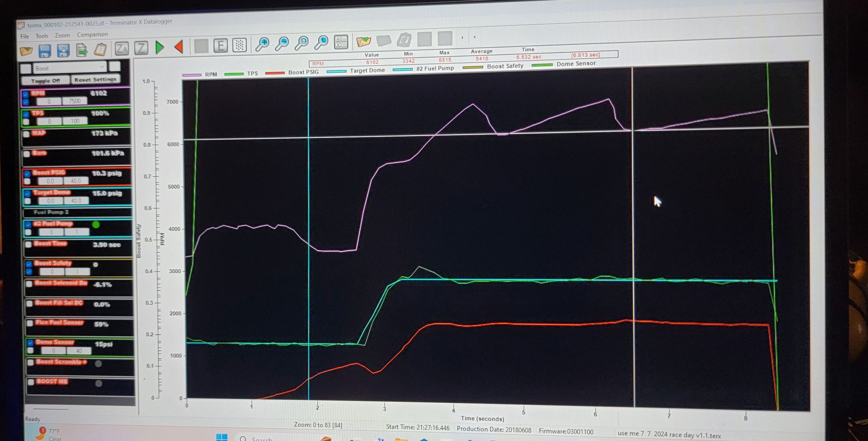Enable the MAP channel checkbox
Screen dimensions: 868x441
coord(26,134)
